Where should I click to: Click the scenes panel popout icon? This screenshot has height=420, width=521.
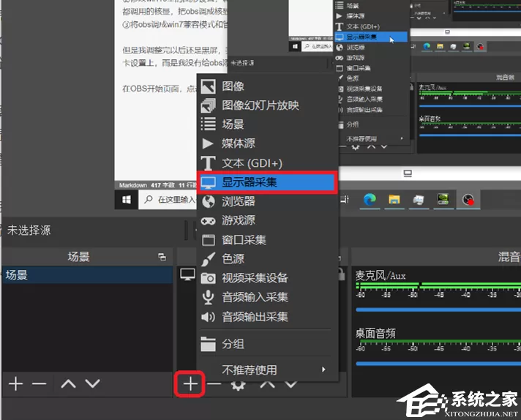[x=162, y=257]
